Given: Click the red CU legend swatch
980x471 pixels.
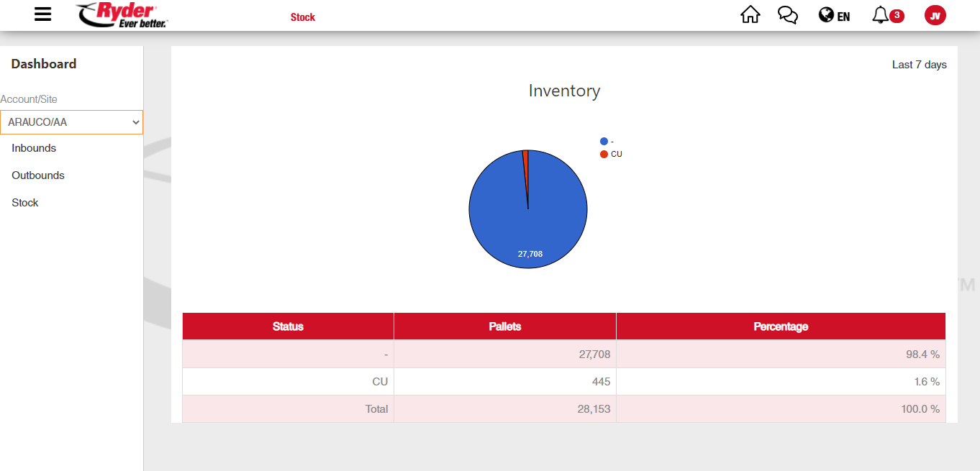Looking at the screenshot, I should pyautogui.click(x=604, y=155).
